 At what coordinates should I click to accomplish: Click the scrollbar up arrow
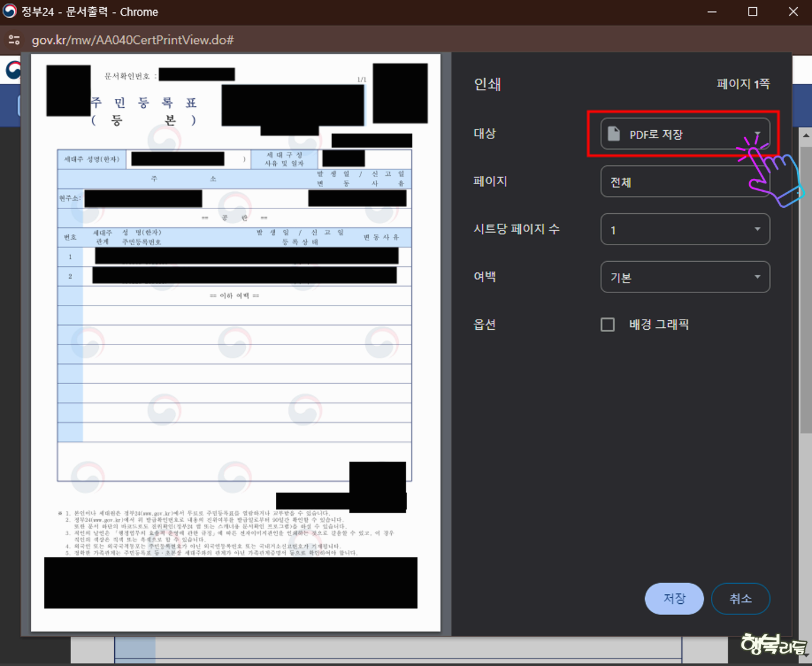[805, 135]
